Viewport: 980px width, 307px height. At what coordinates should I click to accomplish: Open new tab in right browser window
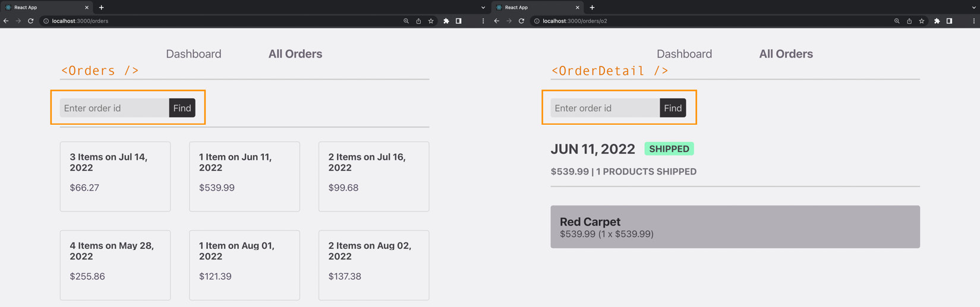[593, 7]
